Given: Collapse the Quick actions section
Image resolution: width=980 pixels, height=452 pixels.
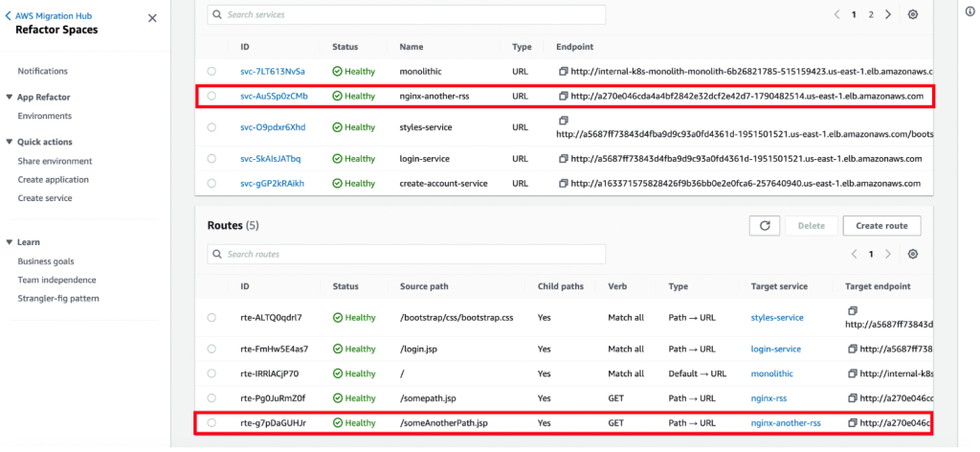Looking at the screenshot, I should [9, 142].
